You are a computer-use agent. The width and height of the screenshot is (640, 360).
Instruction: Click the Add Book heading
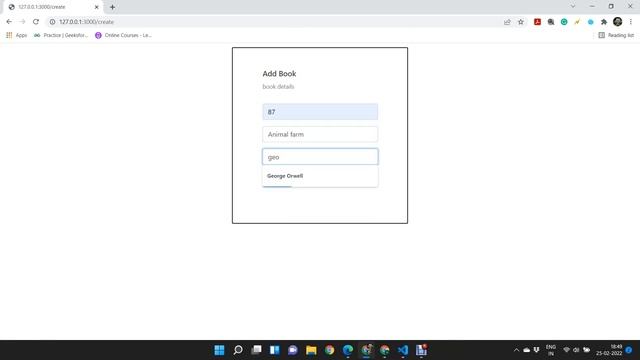click(x=279, y=74)
